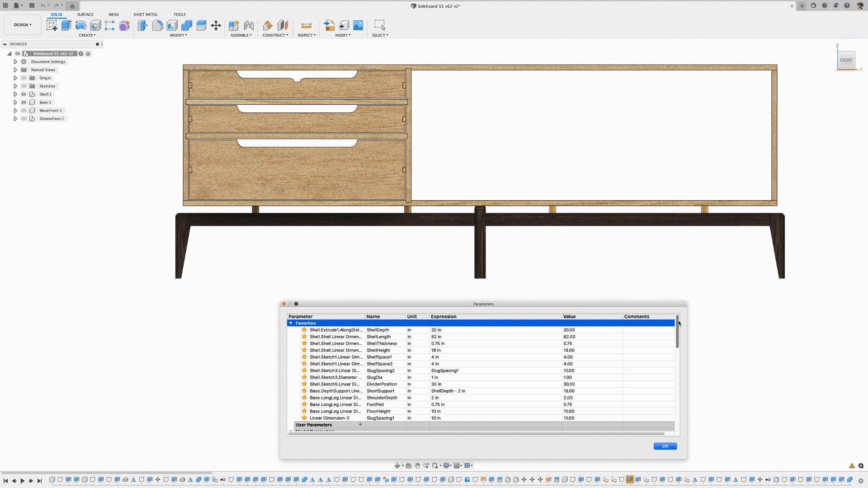Select the Revolve tool
This screenshot has width=868, height=488.
coord(81,25)
